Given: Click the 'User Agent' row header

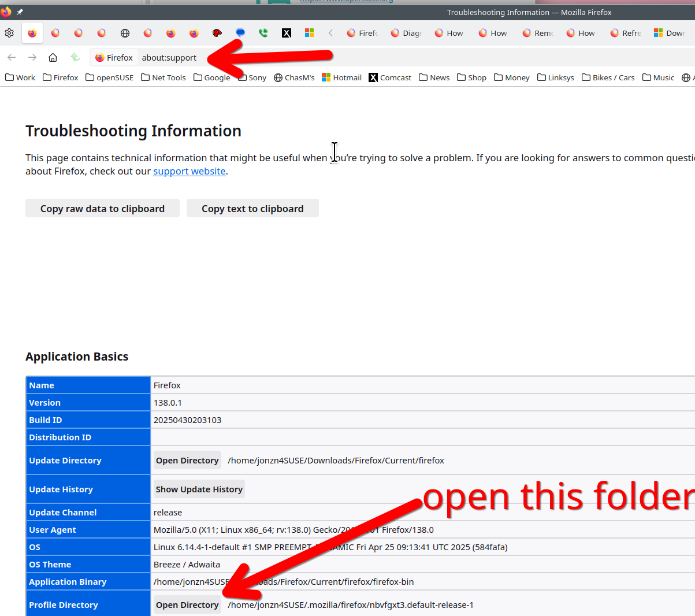Looking at the screenshot, I should 88,530.
